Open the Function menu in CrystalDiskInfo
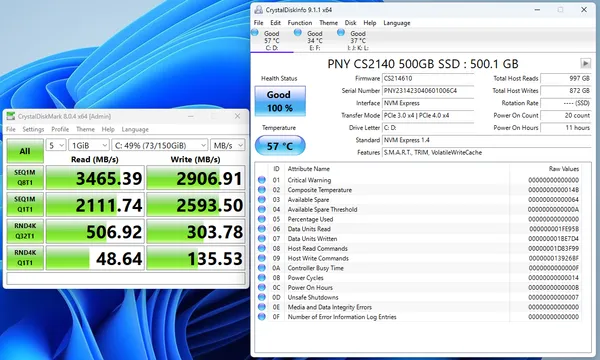600x360 pixels. 300,23
